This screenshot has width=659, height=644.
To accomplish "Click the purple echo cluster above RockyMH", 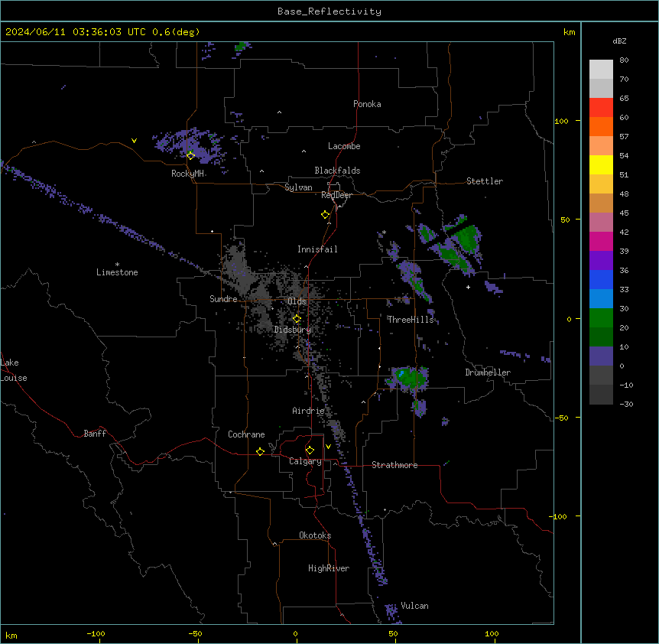I will point(191,145).
